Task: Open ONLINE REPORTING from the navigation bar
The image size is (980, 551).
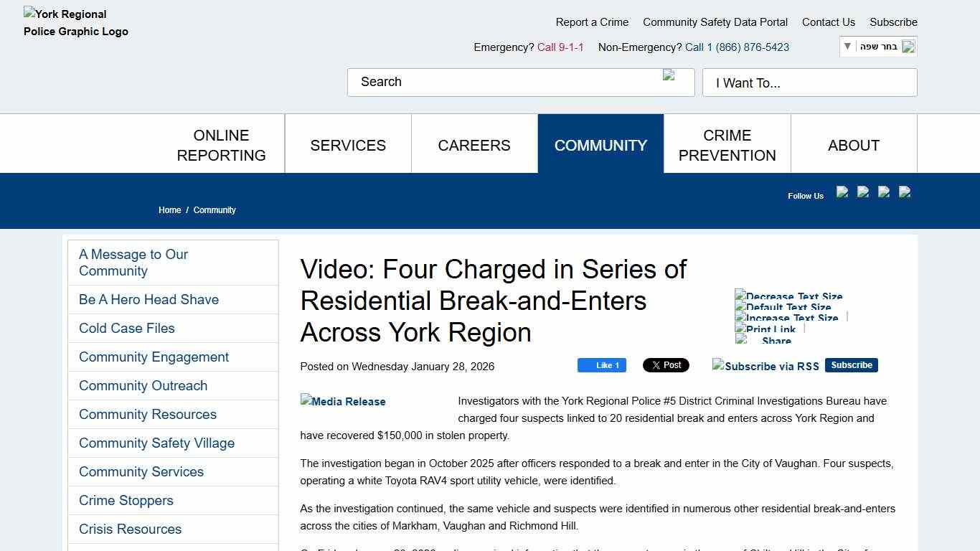Action: coord(221,144)
